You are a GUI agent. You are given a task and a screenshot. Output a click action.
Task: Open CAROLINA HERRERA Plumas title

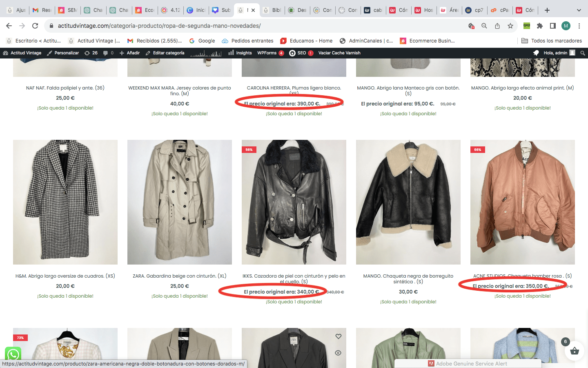294,90
